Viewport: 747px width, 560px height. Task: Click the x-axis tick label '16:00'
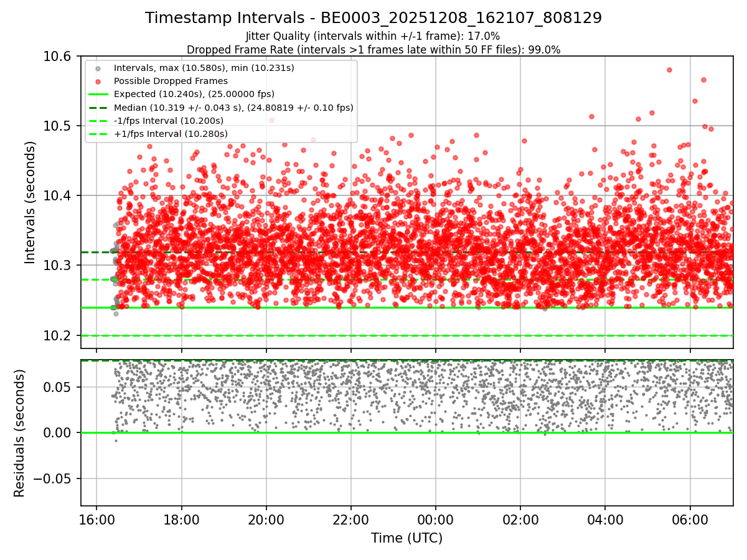coord(96,519)
